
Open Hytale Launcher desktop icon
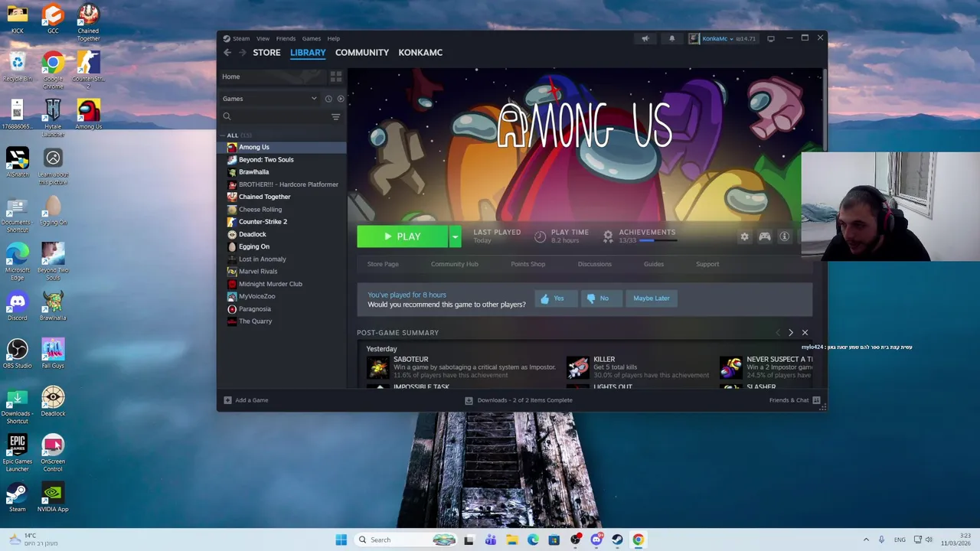click(x=53, y=118)
